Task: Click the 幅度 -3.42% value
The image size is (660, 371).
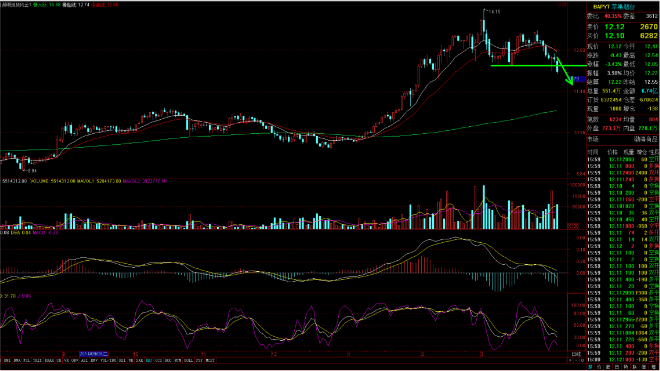Action: coord(613,64)
